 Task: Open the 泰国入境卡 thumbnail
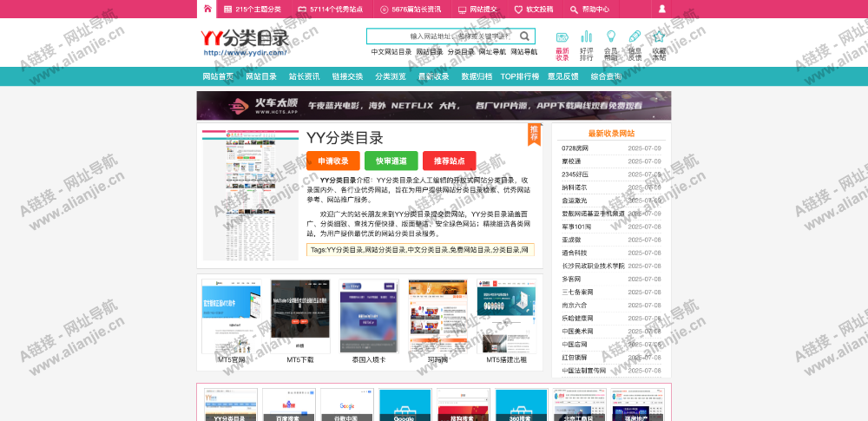[369, 316]
